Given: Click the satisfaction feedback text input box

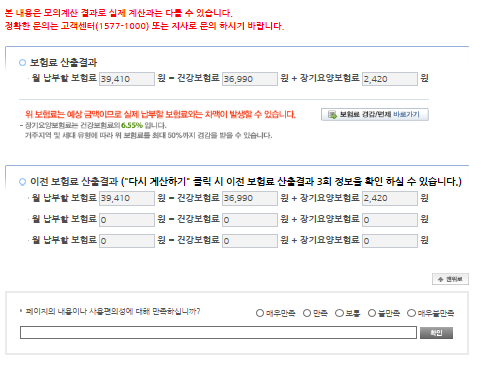Looking at the screenshot, I should pyautogui.click(x=218, y=332).
